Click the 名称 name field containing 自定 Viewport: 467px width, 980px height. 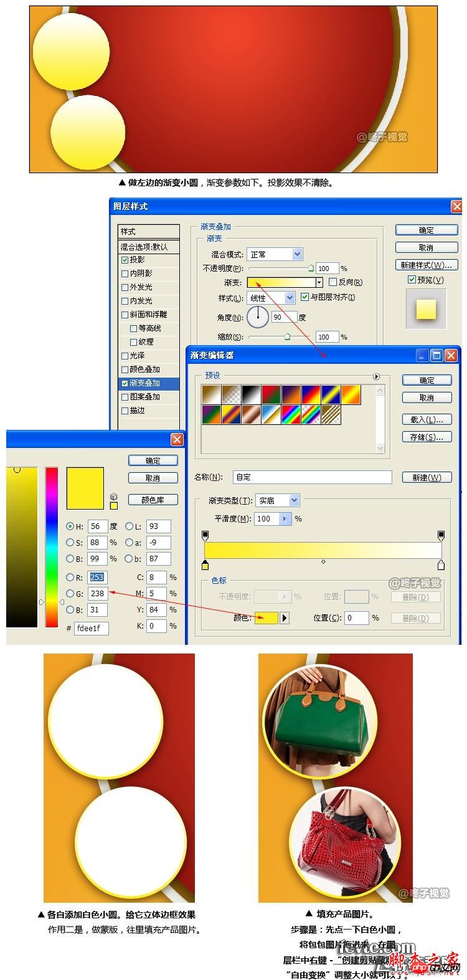(313, 477)
